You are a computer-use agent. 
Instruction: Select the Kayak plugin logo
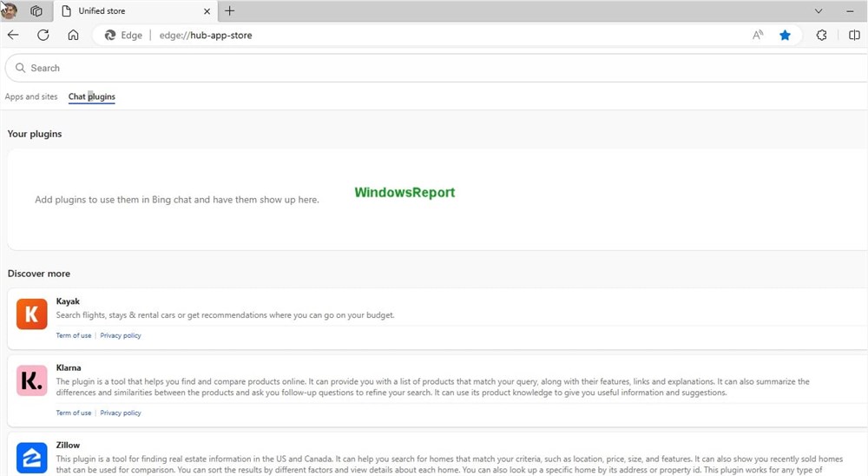point(32,314)
